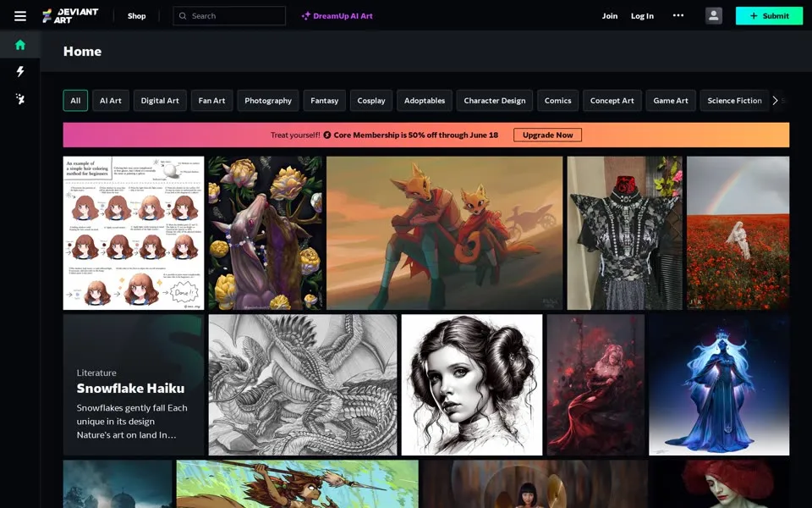Select the Adoptables category tab
Screen dimensions: 812x508
pyautogui.click(x=425, y=101)
